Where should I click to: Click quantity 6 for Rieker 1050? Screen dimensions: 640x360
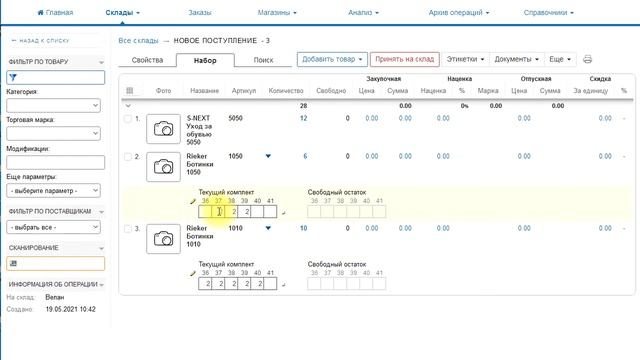[305, 156]
